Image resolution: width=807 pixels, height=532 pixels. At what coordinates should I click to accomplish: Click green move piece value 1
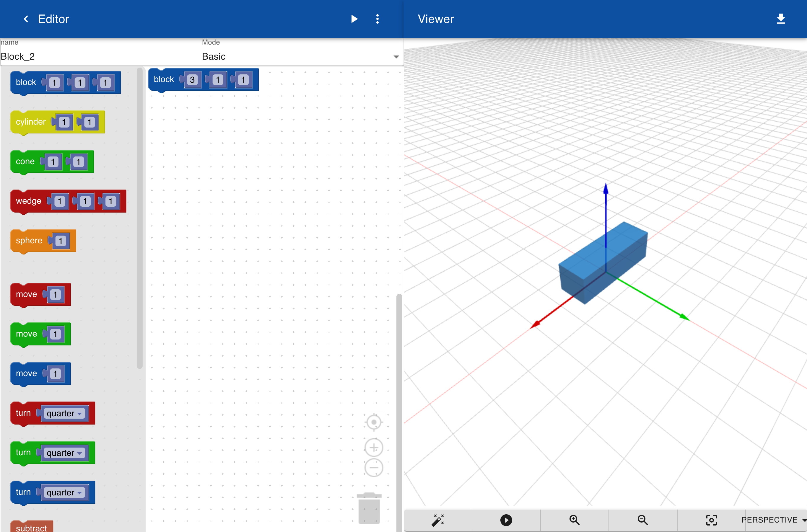55,334
